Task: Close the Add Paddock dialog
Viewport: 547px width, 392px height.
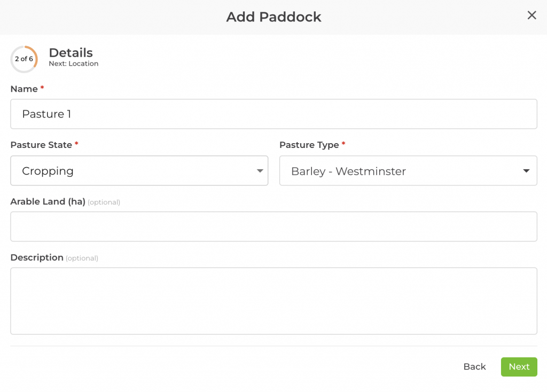Action: [x=532, y=15]
